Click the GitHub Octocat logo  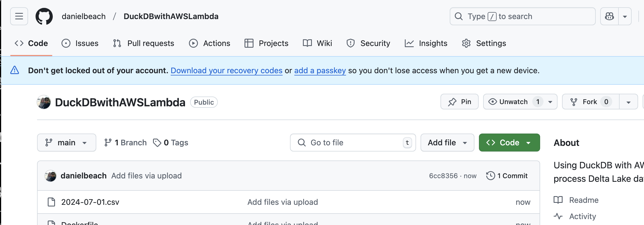44,16
